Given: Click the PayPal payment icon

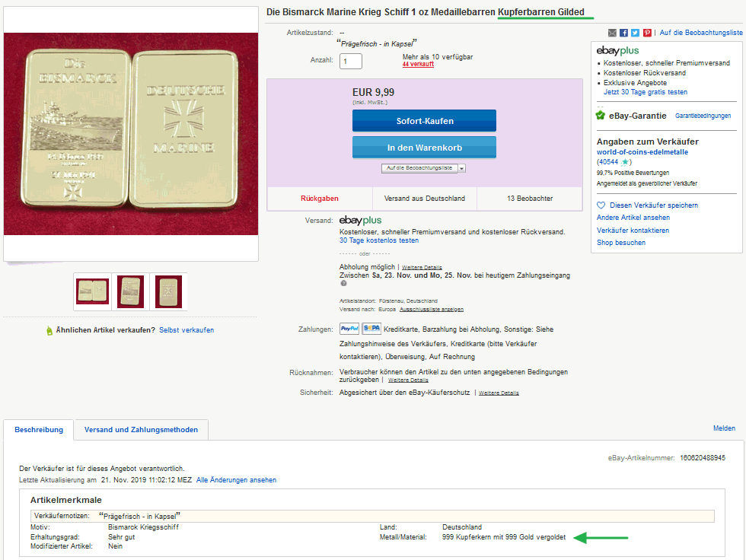Looking at the screenshot, I should tap(349, 329).
